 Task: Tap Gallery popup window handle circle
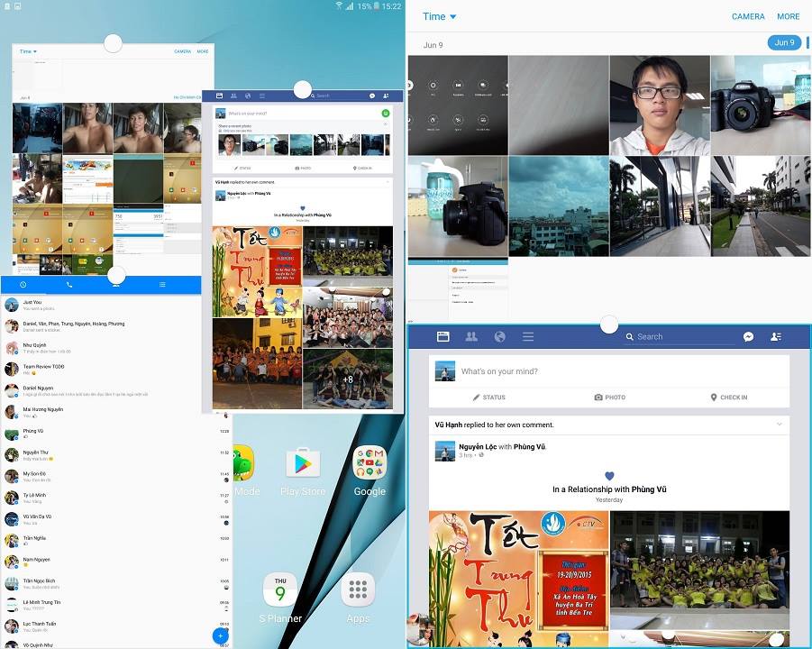click(x=113, y=43)
